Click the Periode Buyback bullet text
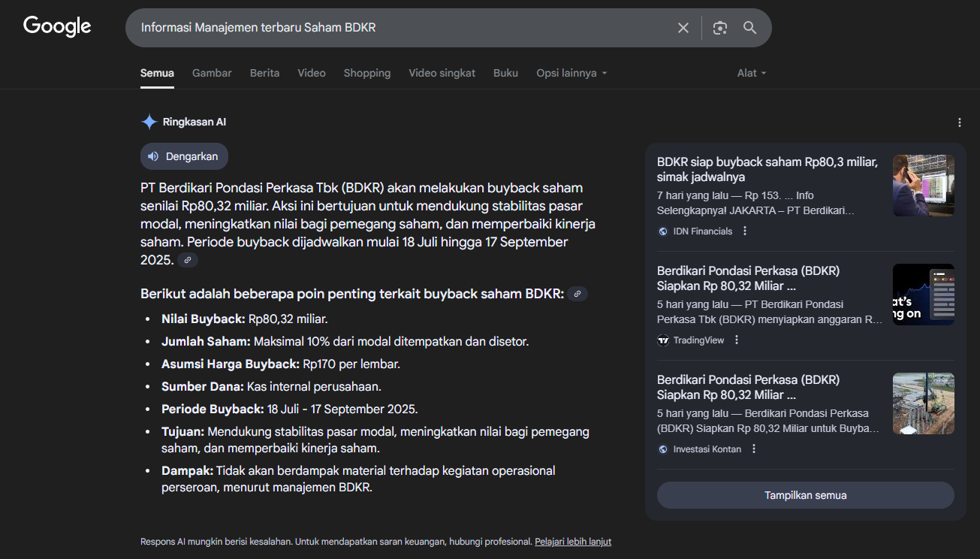980x559 pixels. [x=290, y=409]
